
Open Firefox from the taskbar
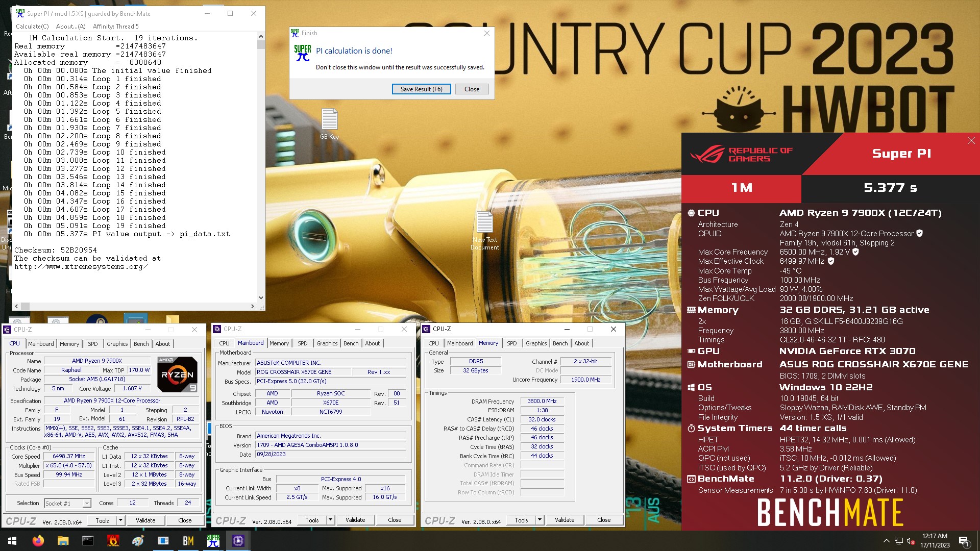(x=38, y=541)
